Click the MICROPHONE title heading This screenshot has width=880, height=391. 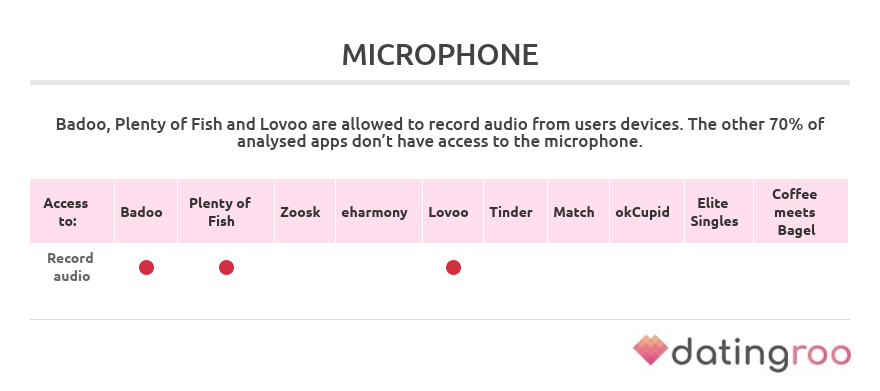pos(440,55)
